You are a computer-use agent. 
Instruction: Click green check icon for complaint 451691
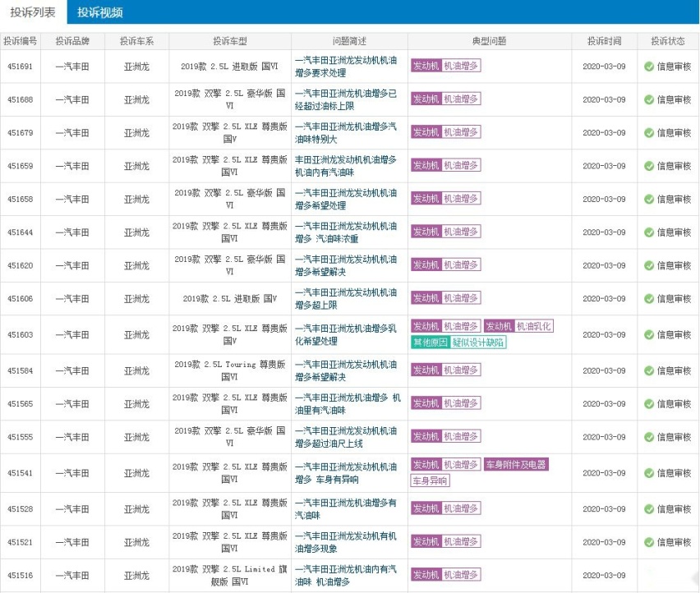pos(649,67)
